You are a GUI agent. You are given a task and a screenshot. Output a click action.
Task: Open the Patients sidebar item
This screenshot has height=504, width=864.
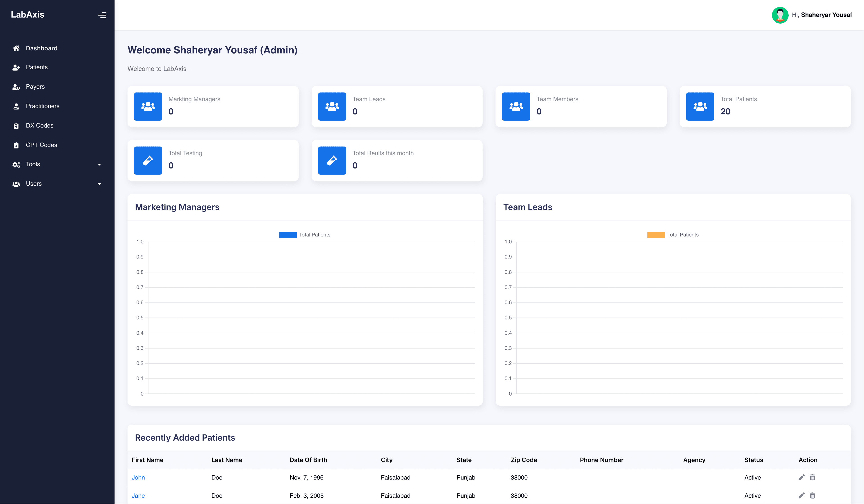(37, 67)
